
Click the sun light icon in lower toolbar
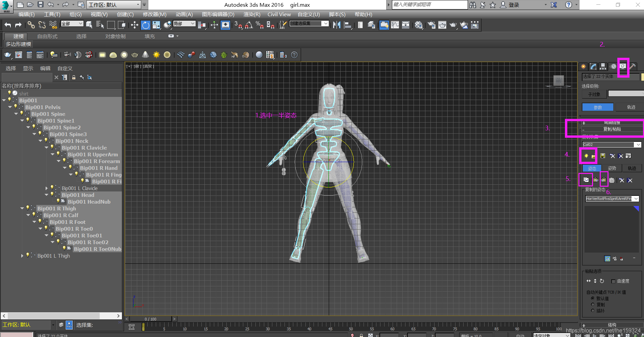click(156, 55)
